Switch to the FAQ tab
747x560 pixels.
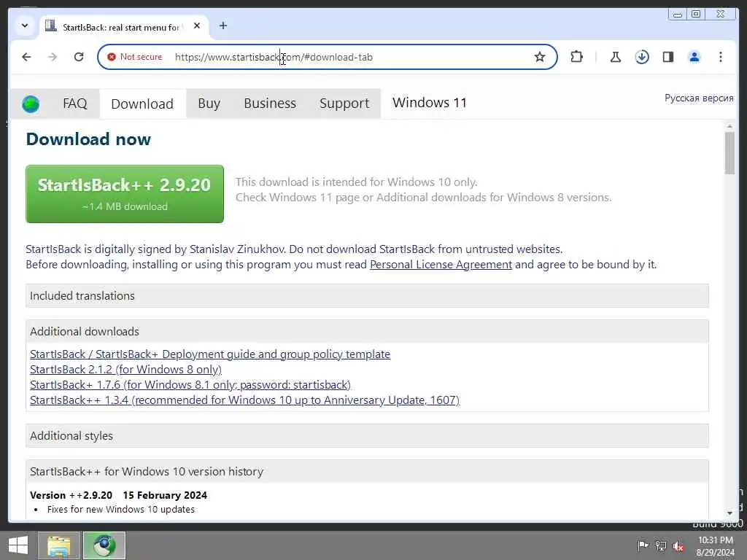pyautogui.click(x=75, y=104)
